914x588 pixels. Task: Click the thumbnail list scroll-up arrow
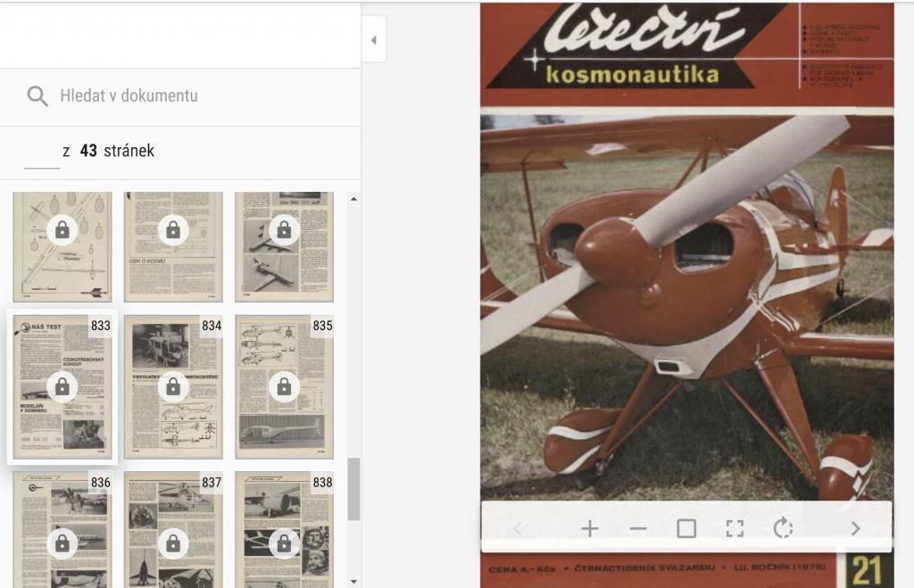[353, 199]
